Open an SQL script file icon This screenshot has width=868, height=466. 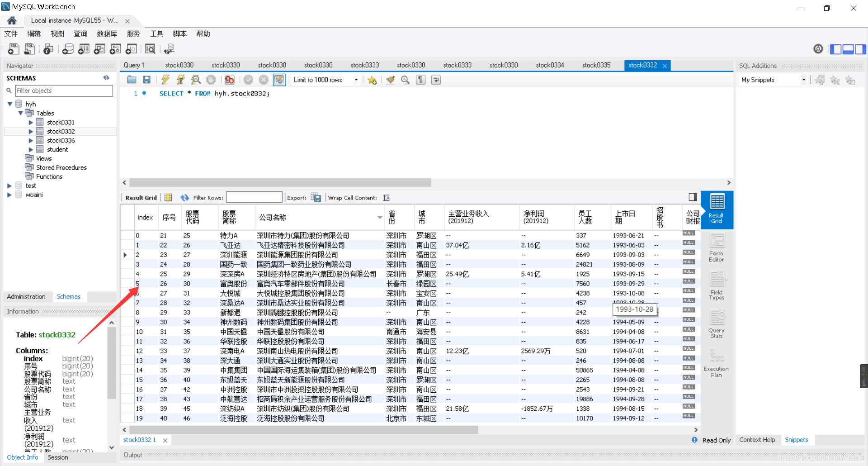coord(30,49)
